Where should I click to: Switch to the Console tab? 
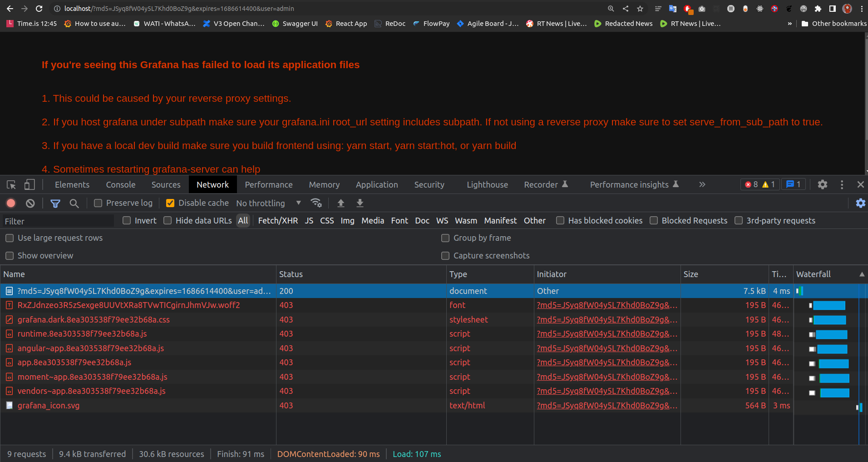pyautogui.click(x=120, y=184)
